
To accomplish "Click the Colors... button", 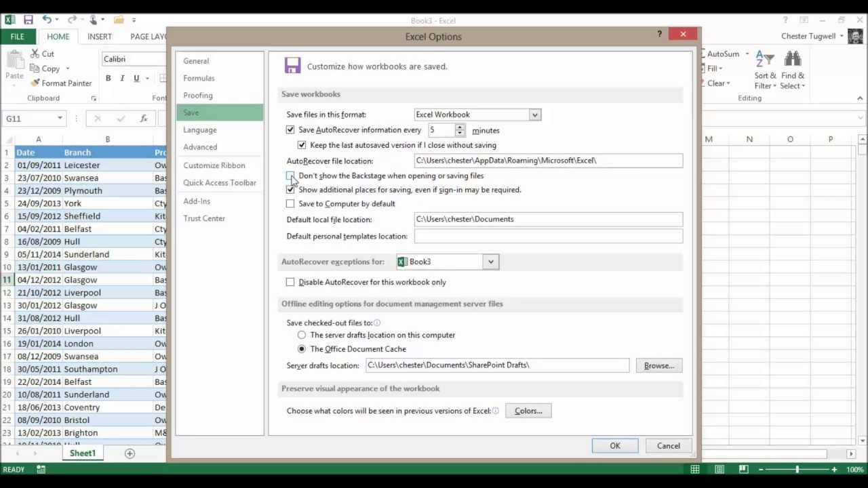I will pyautogui.click(x=528, y=411).
